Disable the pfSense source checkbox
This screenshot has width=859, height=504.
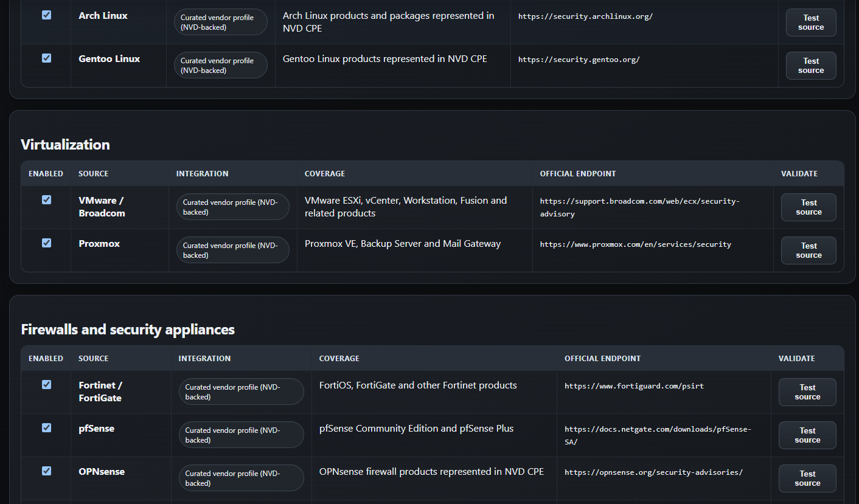coord(46,428)
